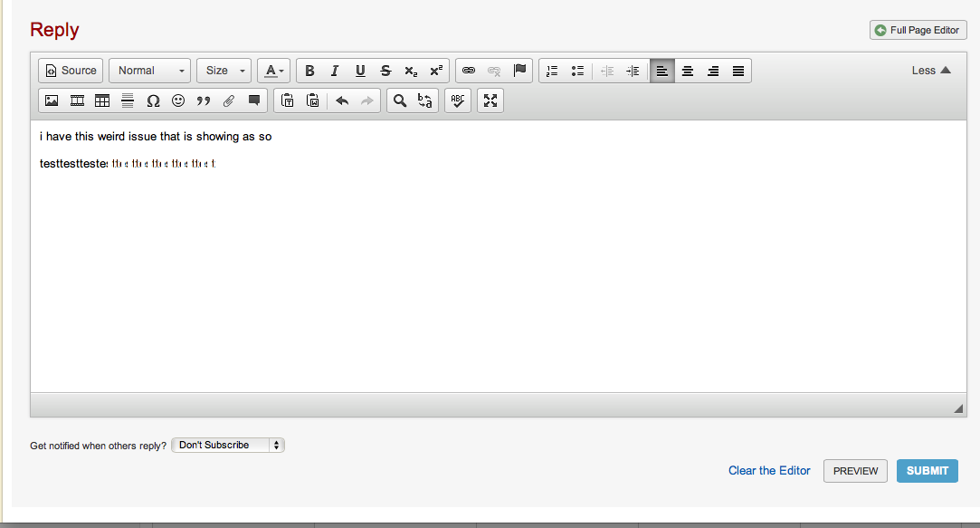Image resolution: width=980 pixels, height=528 pixels.
Task: Open the font Size dropdown
Action: [224, 71]
